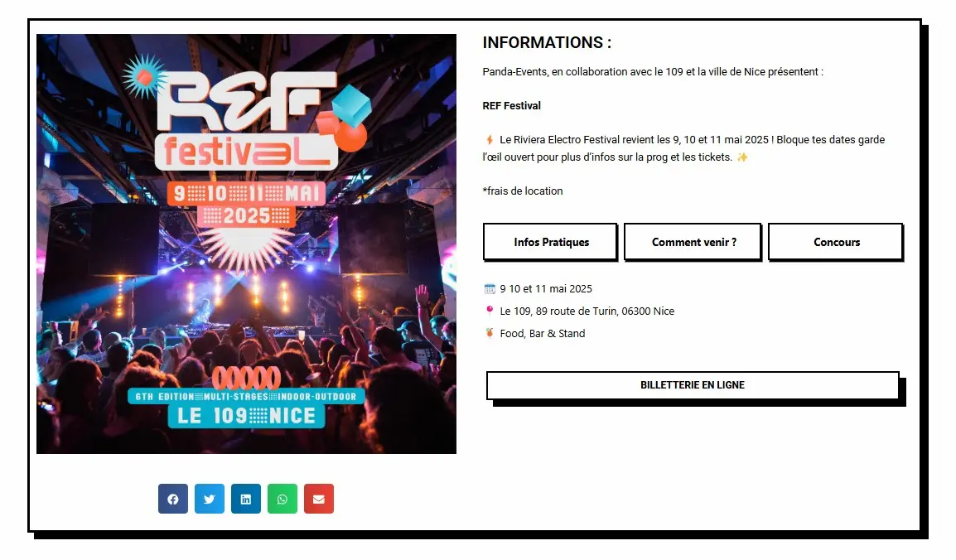Click the pink location pin icon
The width and height of the screenshot is (956, 560).
click(490, 311)
